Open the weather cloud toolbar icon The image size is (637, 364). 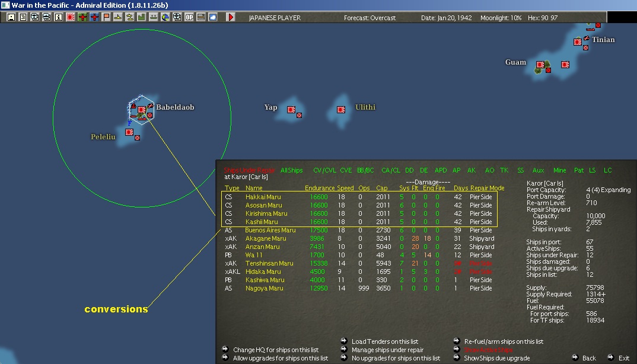[x=213, y=17]
